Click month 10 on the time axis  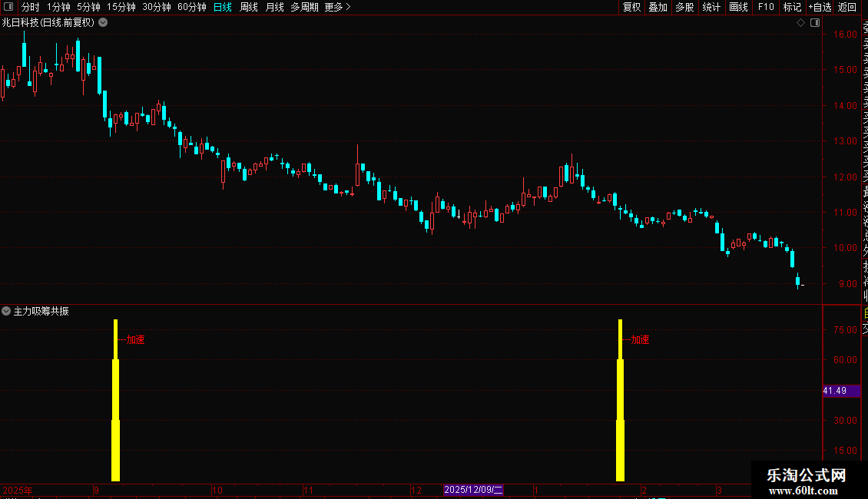[x=217, y=490]
